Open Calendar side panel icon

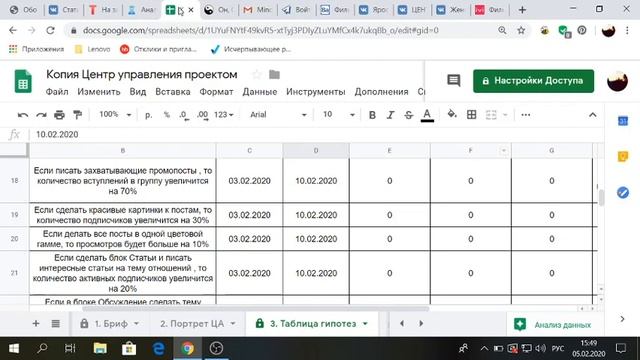click(x=623, y=121)
